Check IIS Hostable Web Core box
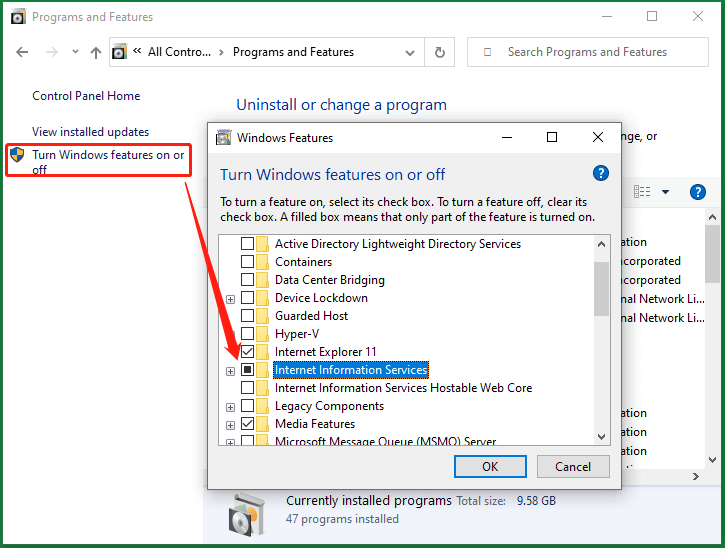This screenshot has height=548, width=725. pos(247,388)
